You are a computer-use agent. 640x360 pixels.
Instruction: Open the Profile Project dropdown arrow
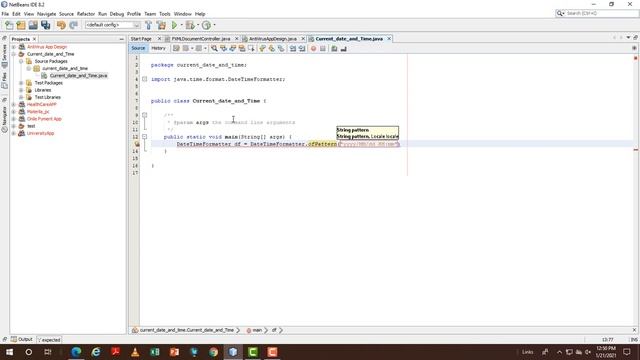pyautogui.click(x=214, y=25)
